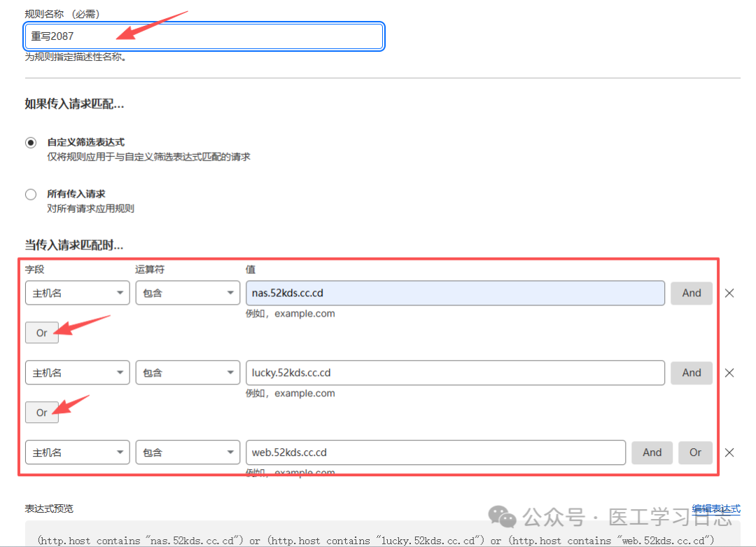Click the value field containing nas.52kds.cc.cd
The image size is (756, 547).
454,293
